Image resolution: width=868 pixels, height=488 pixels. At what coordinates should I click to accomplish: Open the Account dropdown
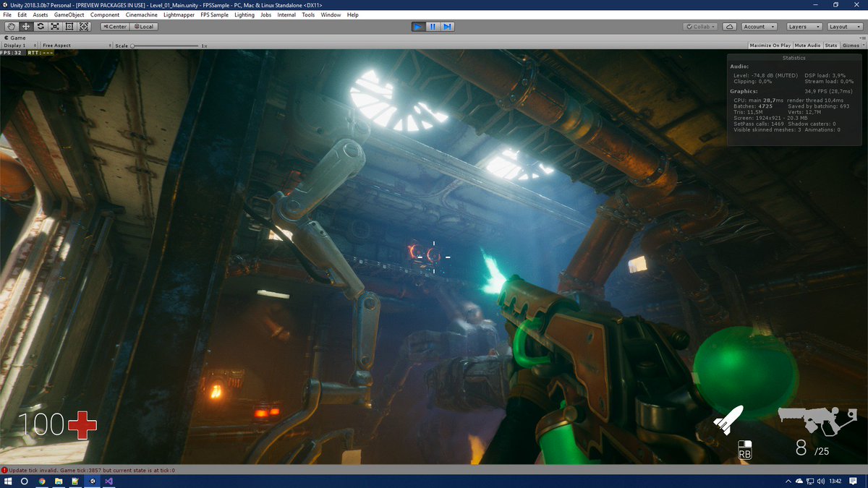[x=759, y=27]
